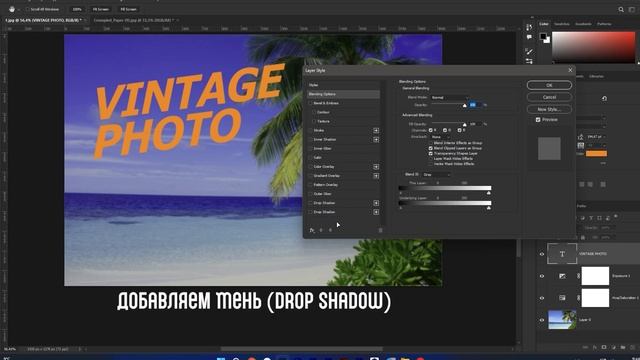Click the search magnifier icon in top bar
This screenshot has height=360, width=640.
[621, 9]
